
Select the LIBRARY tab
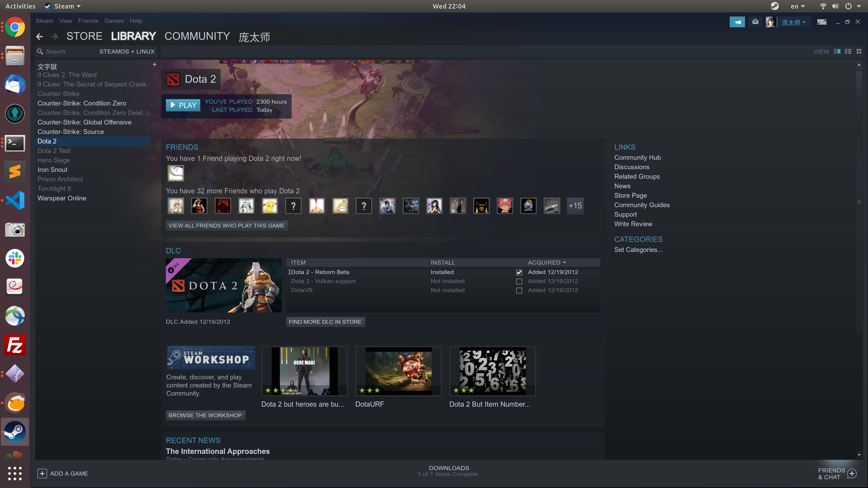[x=134, y=36]
